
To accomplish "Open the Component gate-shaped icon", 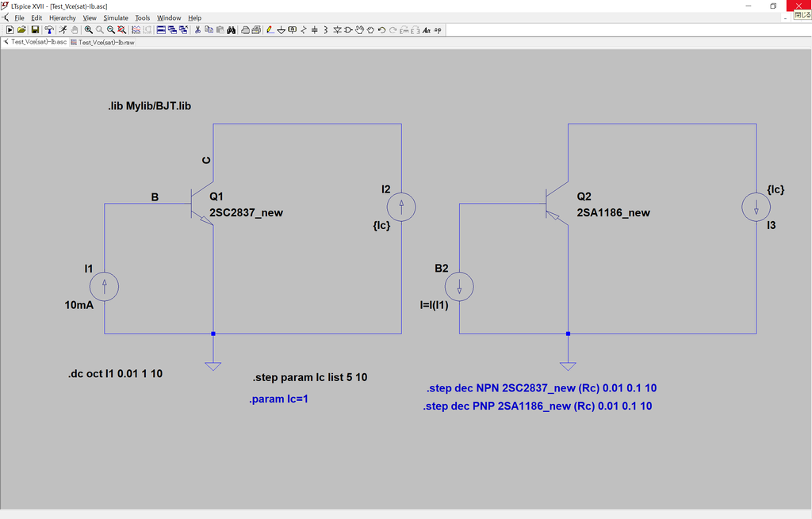I will 348,30.
